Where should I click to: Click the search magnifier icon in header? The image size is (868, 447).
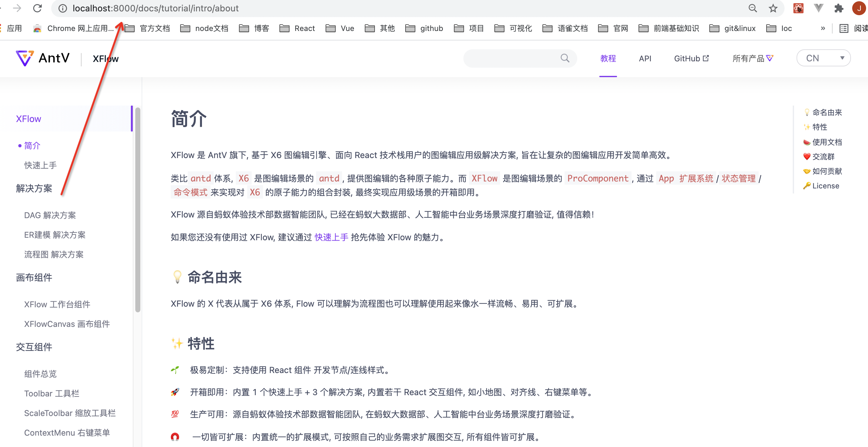[565, 58]
